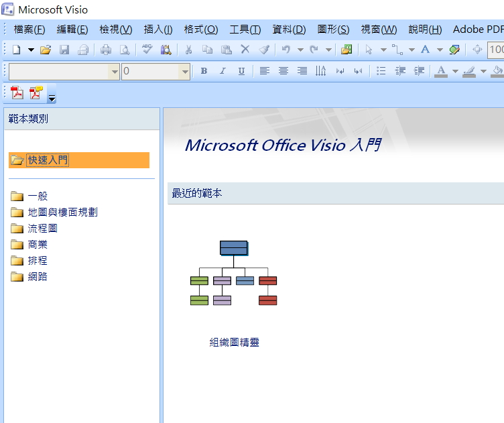Open the 排程 template folder

click(29, 260)
